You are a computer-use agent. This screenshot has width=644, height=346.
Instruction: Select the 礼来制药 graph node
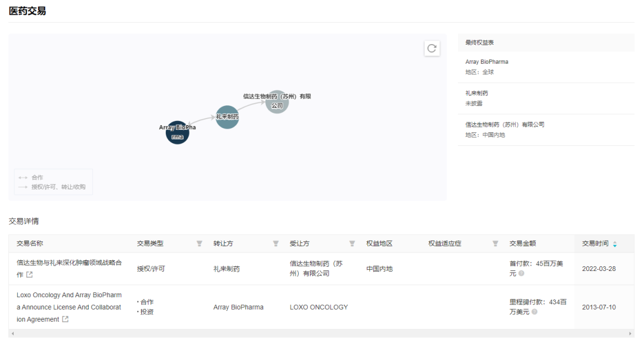click(x=227, y=117)
